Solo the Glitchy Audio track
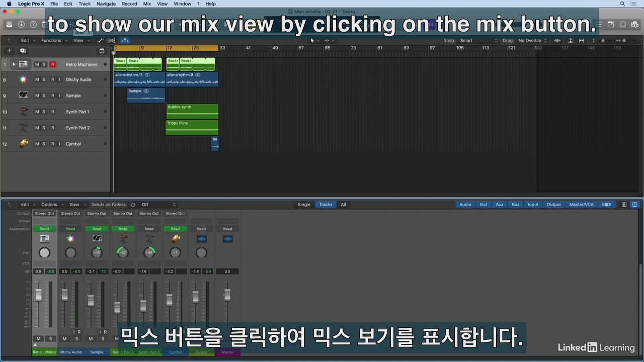The height and width of the screenshot is (362, 644). click(44, 79)
